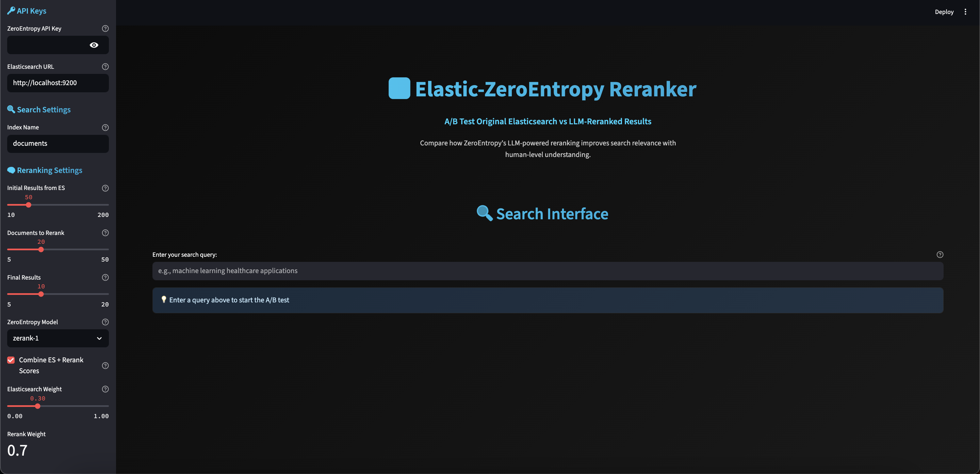Open the three-dot main menu
The image size is (980, 474).
coord(965,12)
